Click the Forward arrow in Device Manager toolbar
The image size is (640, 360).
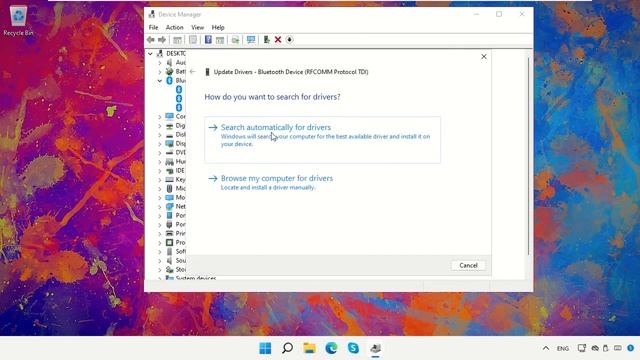tap(162, 40)
